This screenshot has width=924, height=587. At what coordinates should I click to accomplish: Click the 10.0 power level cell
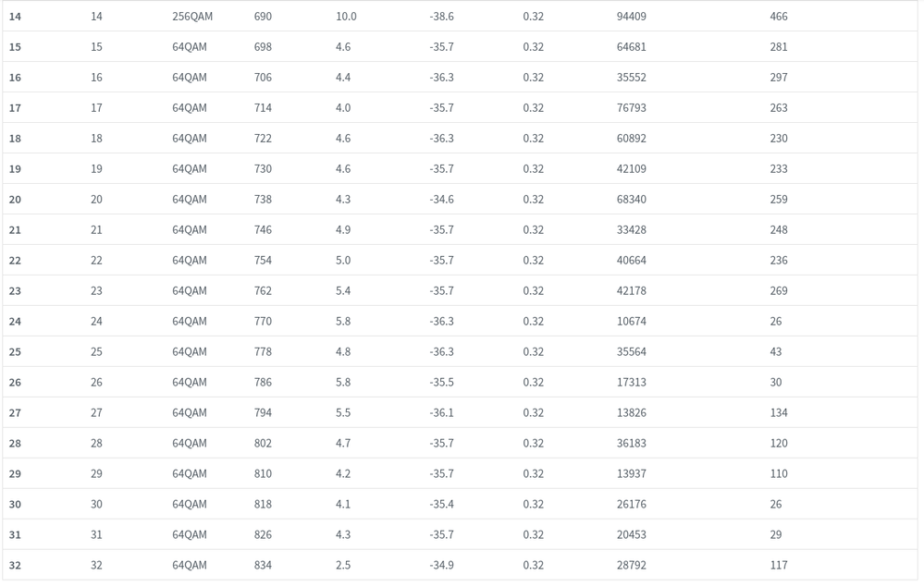tap(346, 17)
